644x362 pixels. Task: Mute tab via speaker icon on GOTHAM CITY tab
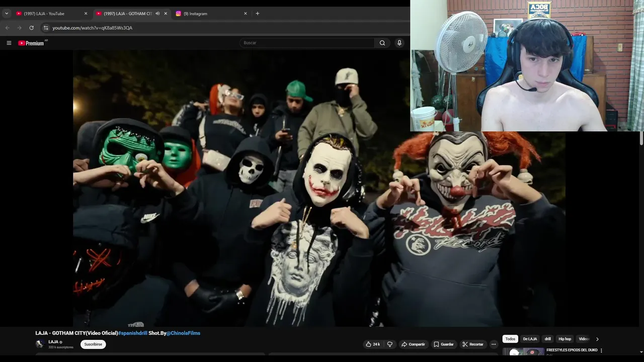[x=157, y=14]
